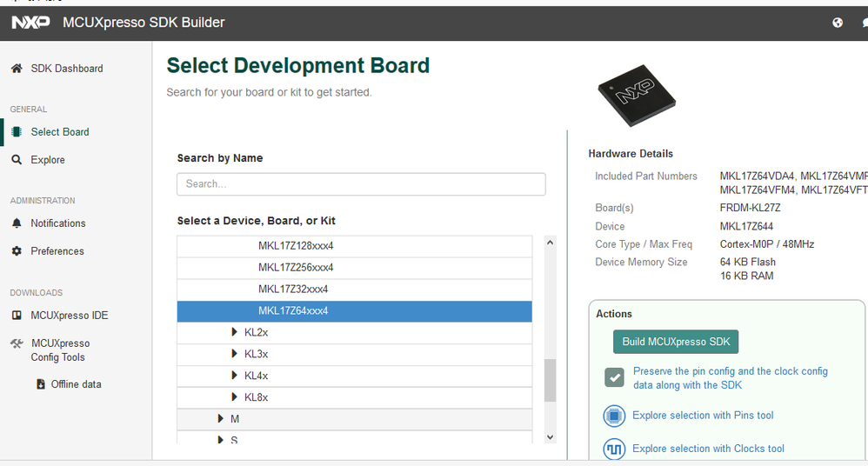Viewport: 868px width, 466px height.
Task: Click 64 KB Flash value
Action: (747, 262)
